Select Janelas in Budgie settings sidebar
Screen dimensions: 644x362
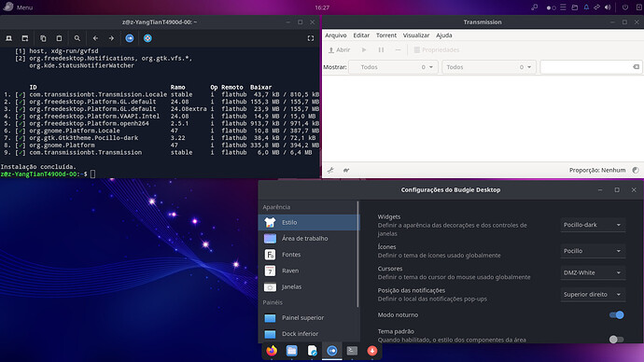point(309,286)
